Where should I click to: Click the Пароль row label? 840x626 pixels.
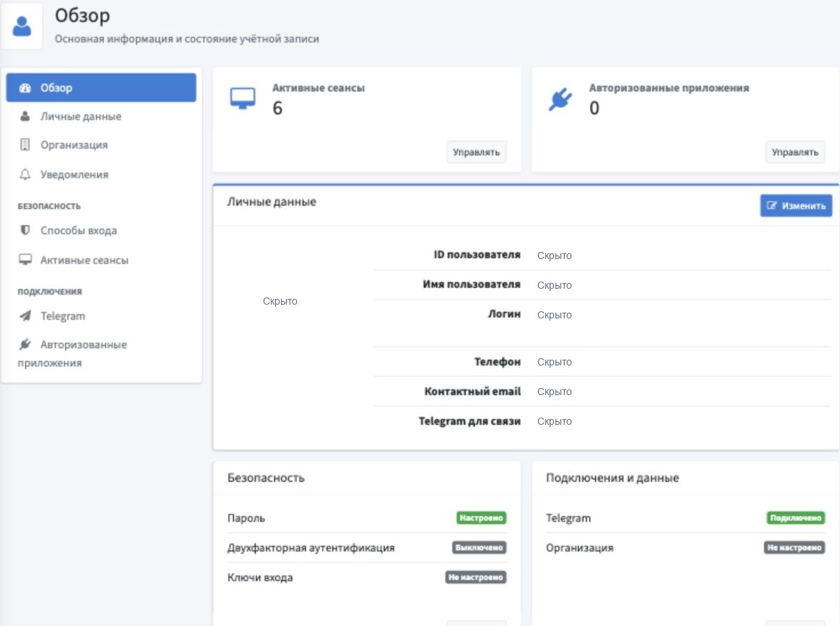[246, 518]
